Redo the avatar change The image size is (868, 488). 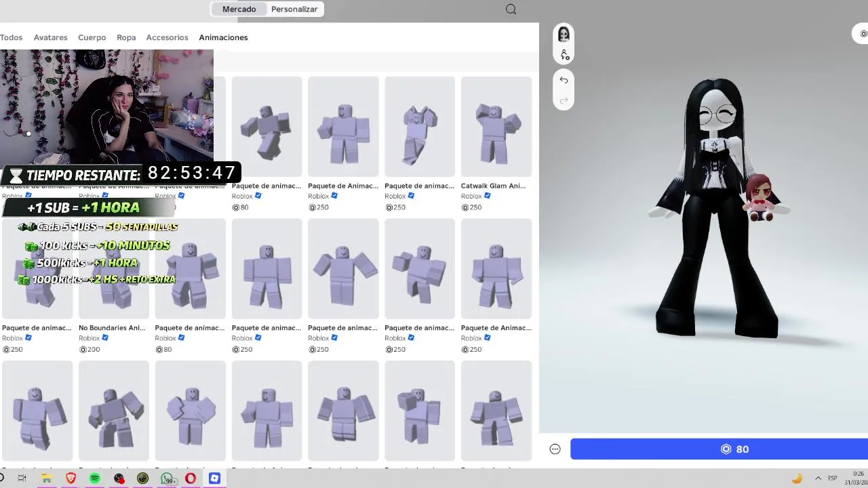564,100
